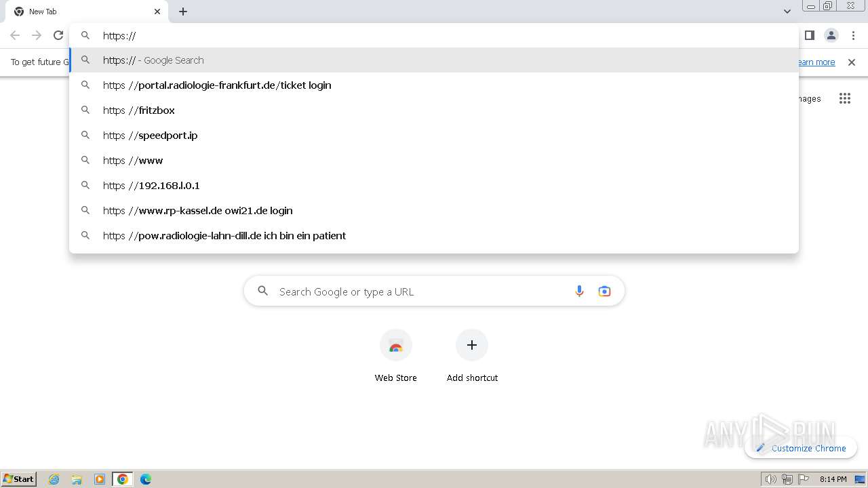Viewport: 868px width, 488px height.
Task: Open the Web Store shortcut
Action: 396,356
